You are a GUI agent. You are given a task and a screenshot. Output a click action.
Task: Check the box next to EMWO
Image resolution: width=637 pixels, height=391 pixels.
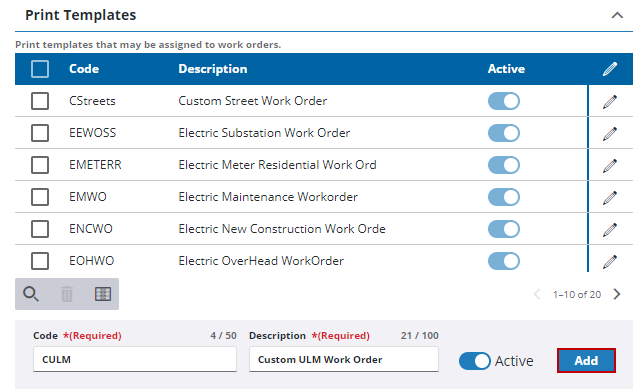pos(40,197)
